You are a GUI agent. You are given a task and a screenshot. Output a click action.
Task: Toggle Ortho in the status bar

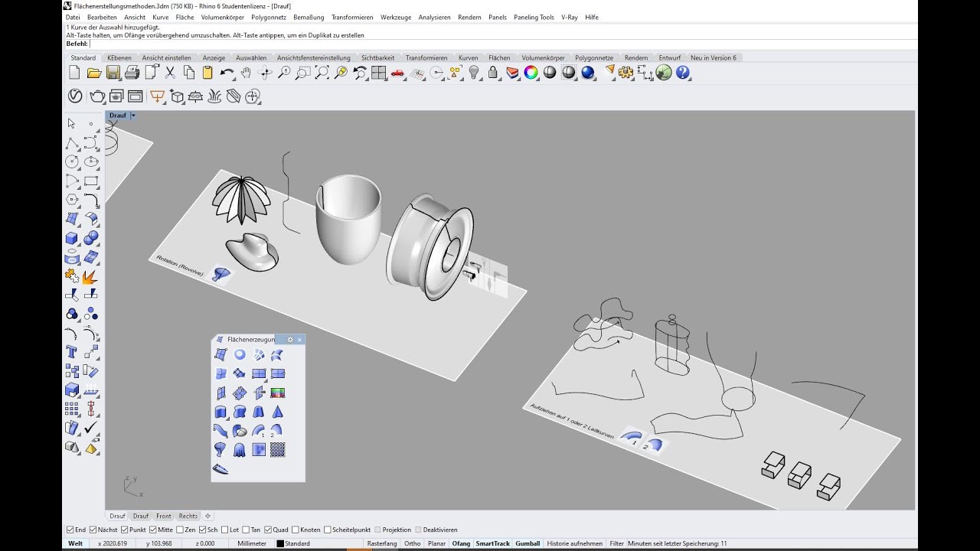(412, 543)
